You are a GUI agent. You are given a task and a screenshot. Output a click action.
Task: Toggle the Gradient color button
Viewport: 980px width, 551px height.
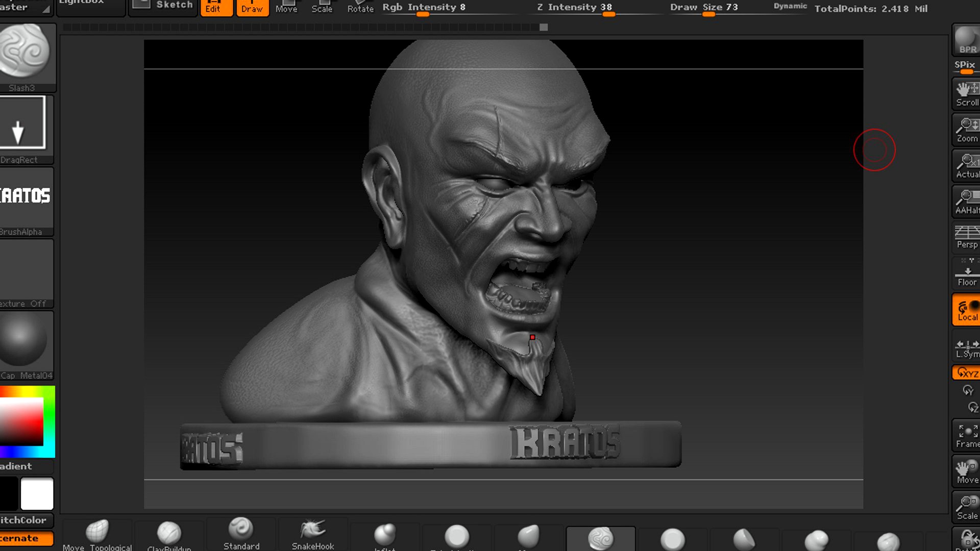(26, 466)
